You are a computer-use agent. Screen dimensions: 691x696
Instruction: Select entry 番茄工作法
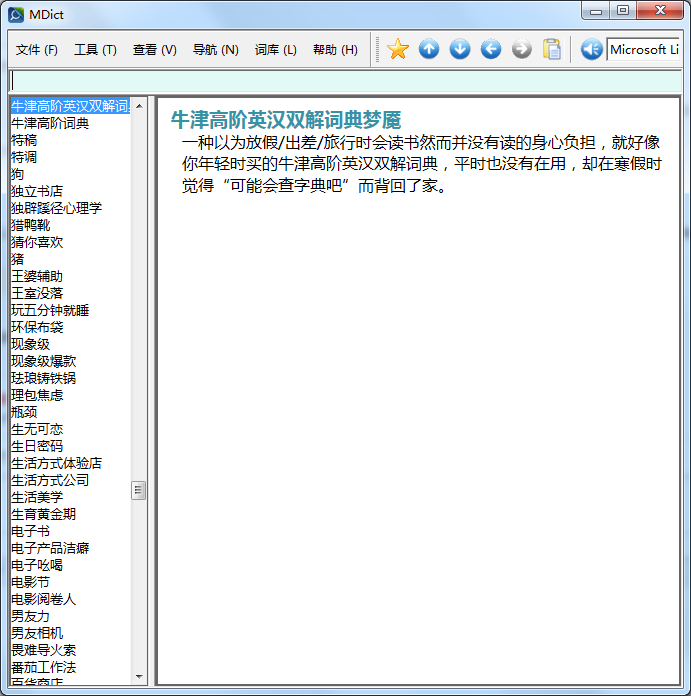pos(43,668)
